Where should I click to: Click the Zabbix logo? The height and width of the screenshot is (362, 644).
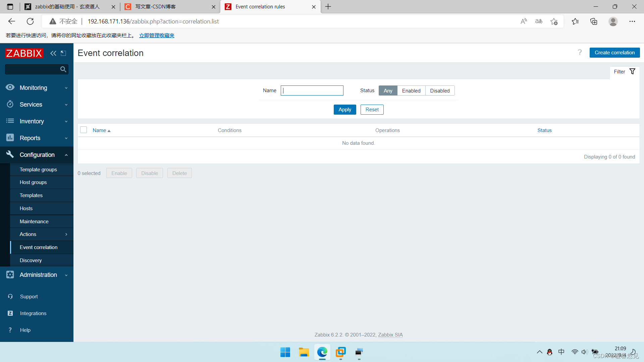click(x=24, y=53)
